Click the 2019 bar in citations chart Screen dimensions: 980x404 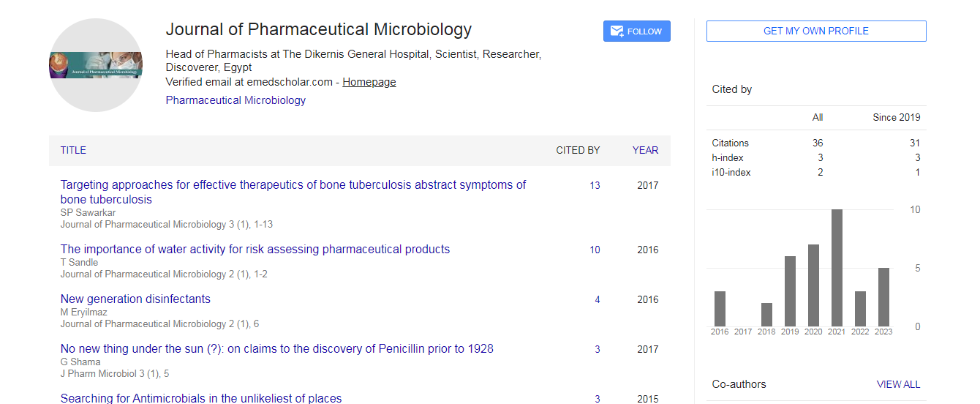coord(790,291)
